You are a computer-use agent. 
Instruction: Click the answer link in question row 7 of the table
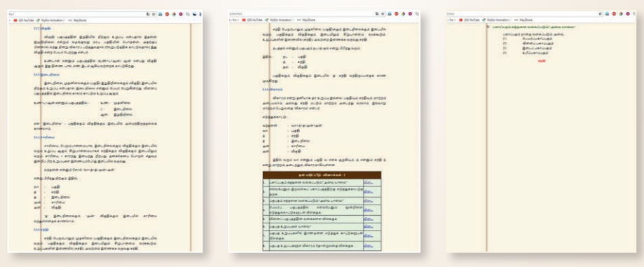(369, 235)
